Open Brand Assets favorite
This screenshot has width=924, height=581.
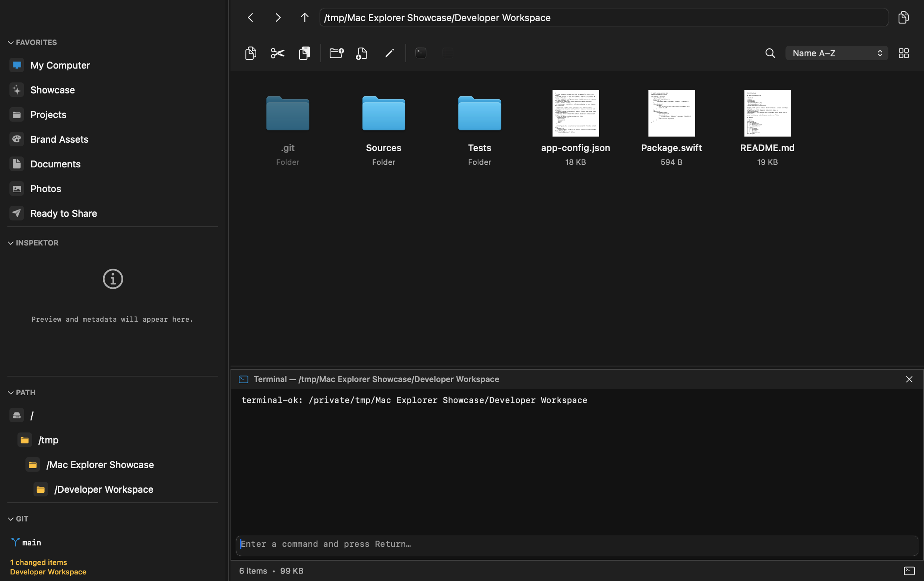pyautogui.click(x=113, y=139)
